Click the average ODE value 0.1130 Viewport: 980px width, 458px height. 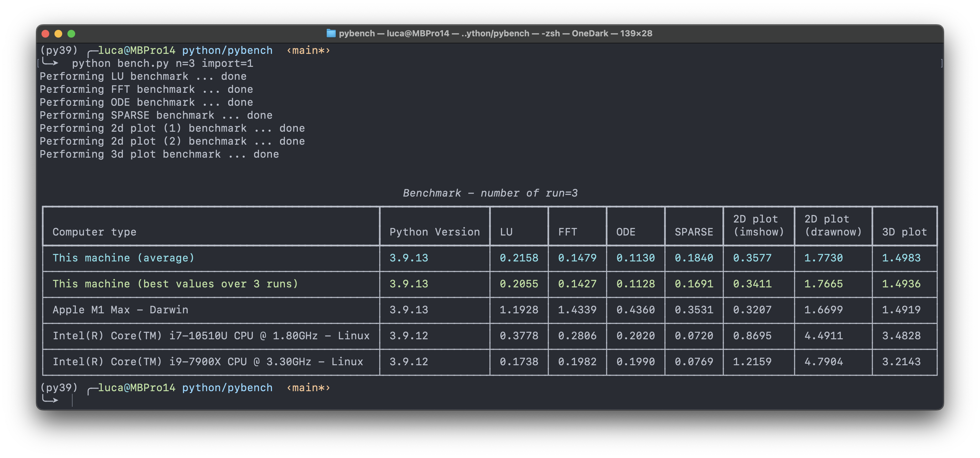point(636,258)
